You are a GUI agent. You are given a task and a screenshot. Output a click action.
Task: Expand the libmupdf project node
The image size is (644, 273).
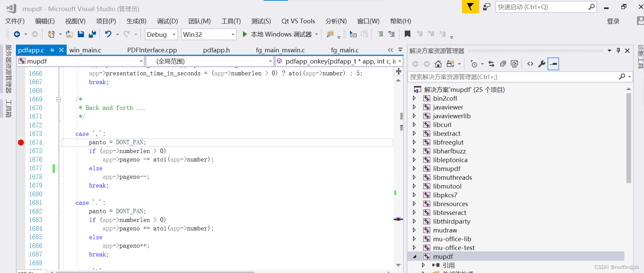point(414,169)
